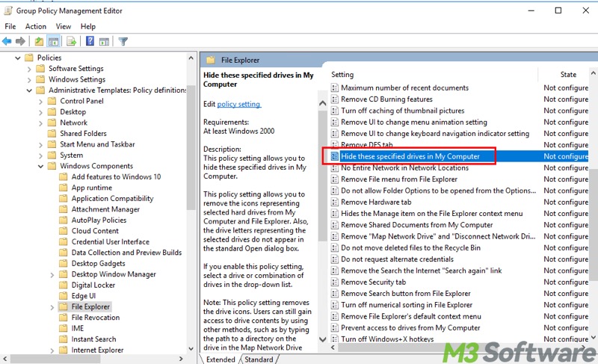Open the View menu
The image size is (598, 364).
click(64, 26)
